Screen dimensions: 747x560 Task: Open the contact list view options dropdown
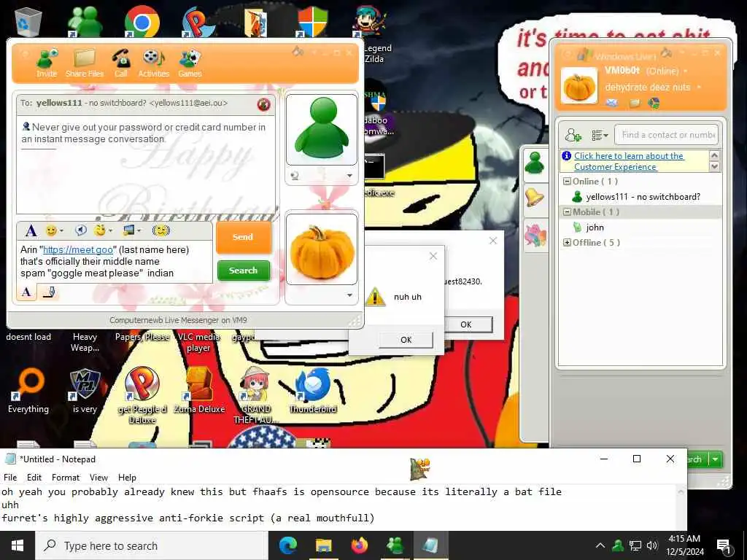(x=600, y=136)
